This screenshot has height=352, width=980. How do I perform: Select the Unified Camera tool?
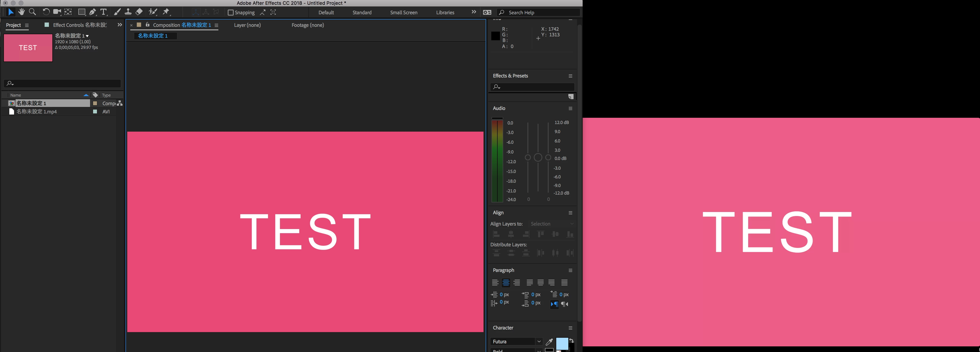click(x=57, y=12)
